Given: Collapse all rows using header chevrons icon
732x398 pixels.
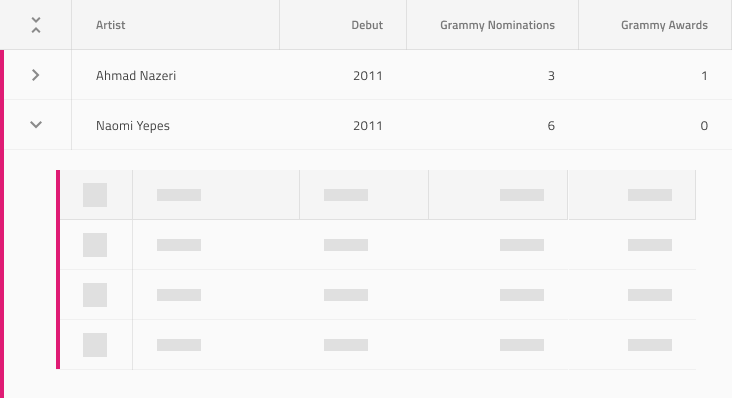Looking at the screenshot, I should [36, 25].
